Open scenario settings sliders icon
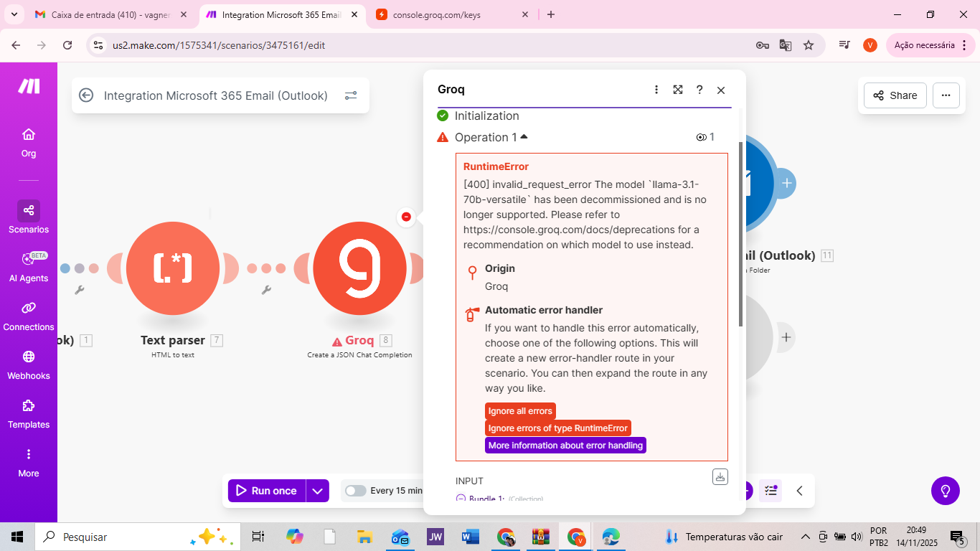Screen dimensions: 980x551 click(x=351, y=95)
